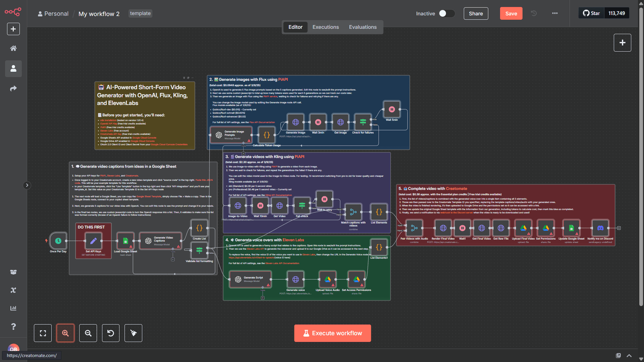Select the Generate Image Prompts OpenAI node
644x362 pixels.
[231, 135]
